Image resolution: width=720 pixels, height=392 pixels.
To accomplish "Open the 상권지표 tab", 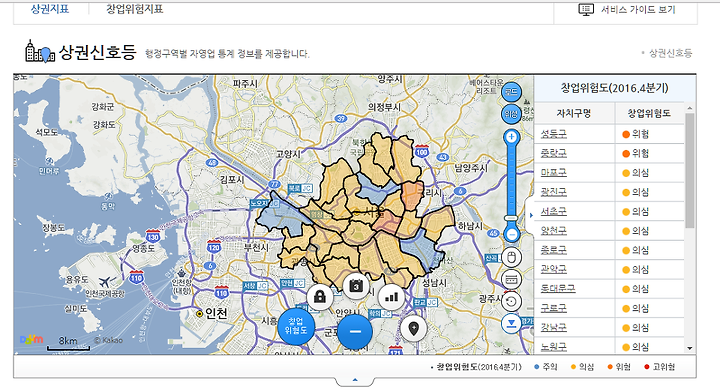I will tap(50, 9).
